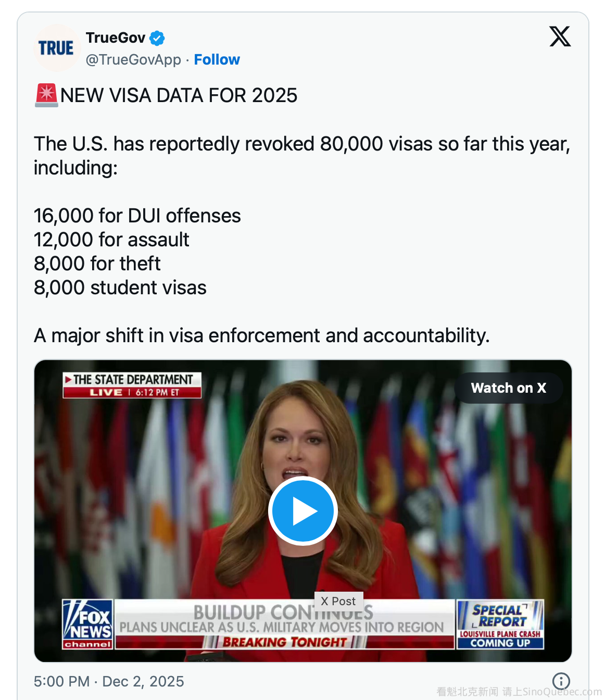Click the NEW VISA DATA FOR 2025 headline
The image size is (605, 700).
click(179, 95)
